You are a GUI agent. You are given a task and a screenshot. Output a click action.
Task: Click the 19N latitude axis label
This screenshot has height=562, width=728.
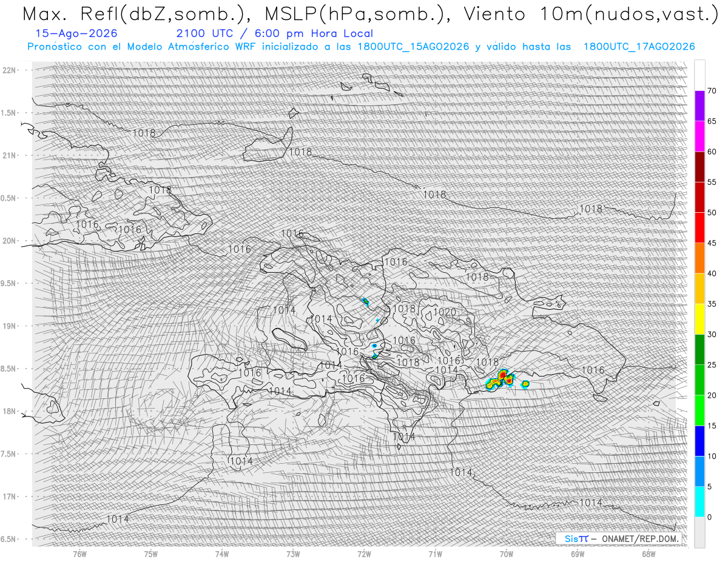click(8, 326)
